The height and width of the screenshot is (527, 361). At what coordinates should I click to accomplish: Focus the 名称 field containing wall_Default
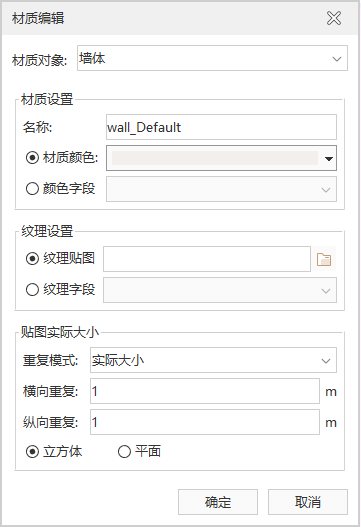point(222,127)
